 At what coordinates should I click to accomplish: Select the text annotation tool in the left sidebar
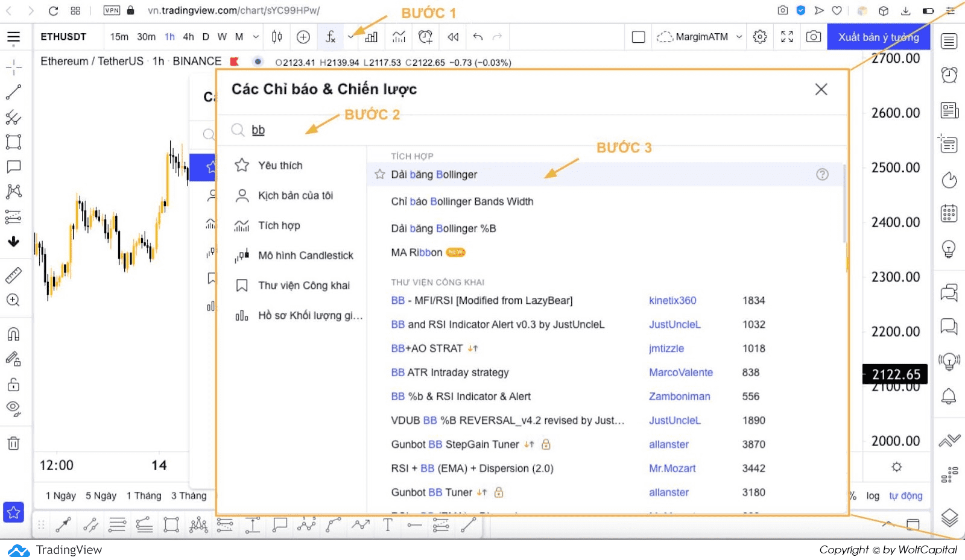[x=13, y=166]
